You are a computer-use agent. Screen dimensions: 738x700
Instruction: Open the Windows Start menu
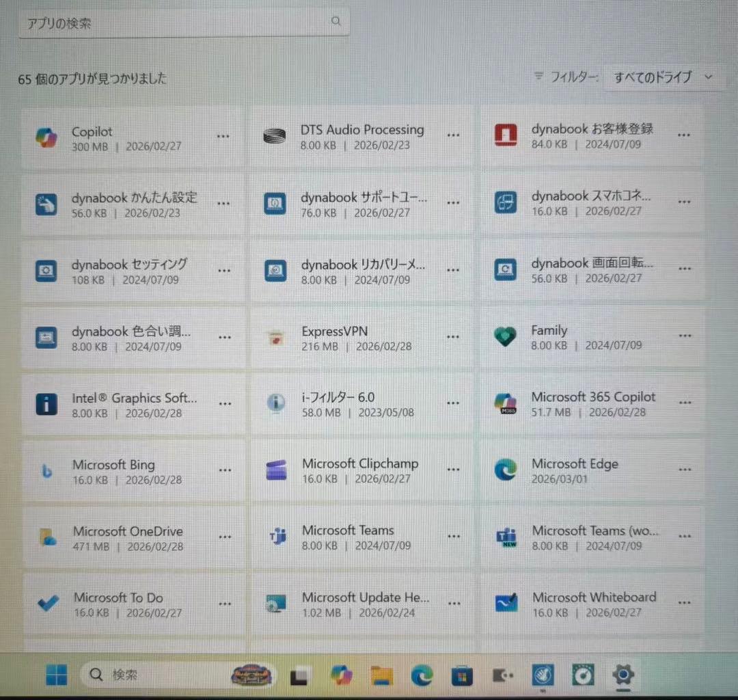57,675
